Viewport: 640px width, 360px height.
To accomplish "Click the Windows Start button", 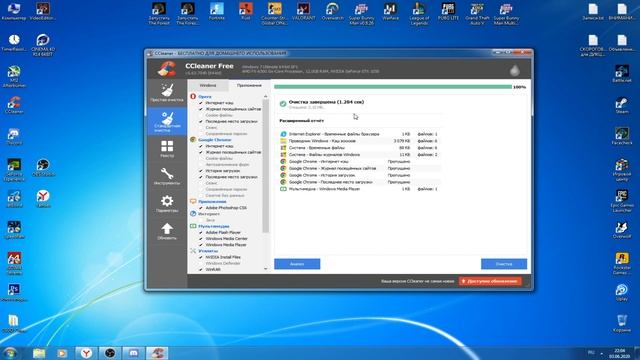I will point(10,353).
